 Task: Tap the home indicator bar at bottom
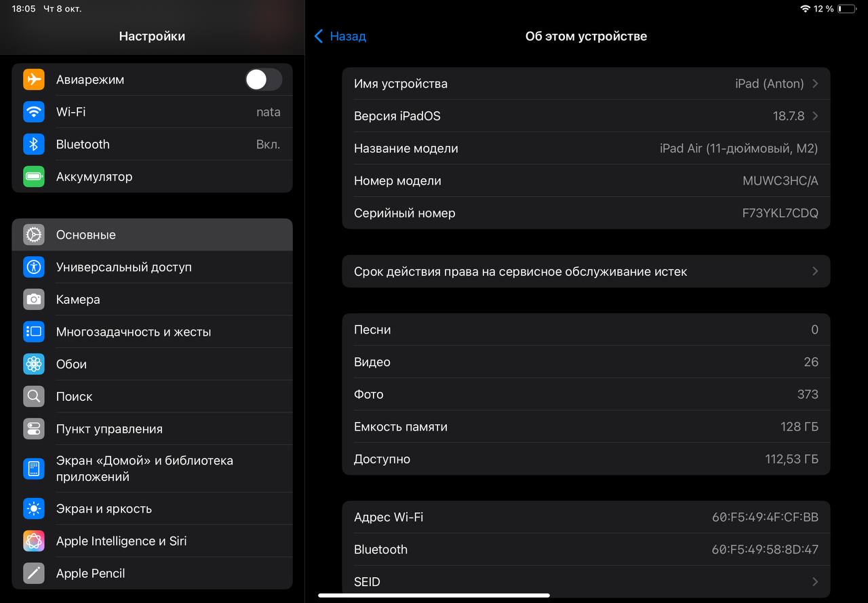pos(434,596)
